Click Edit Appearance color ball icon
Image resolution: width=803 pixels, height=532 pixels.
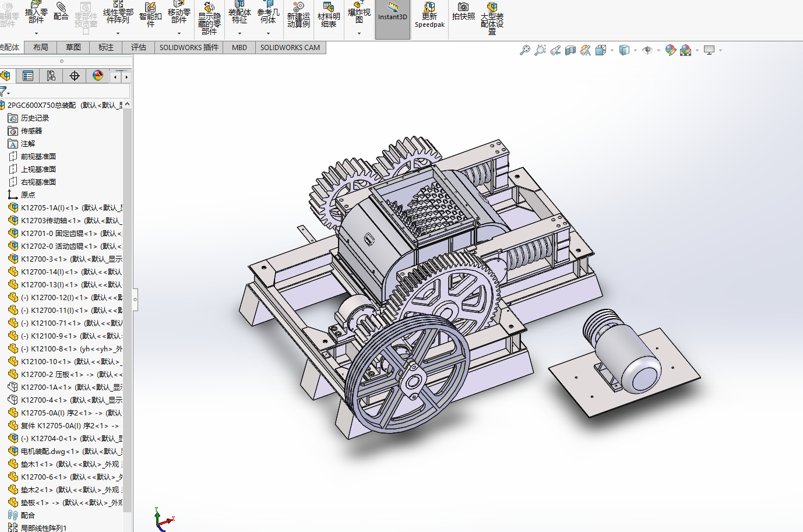(671, 50)
